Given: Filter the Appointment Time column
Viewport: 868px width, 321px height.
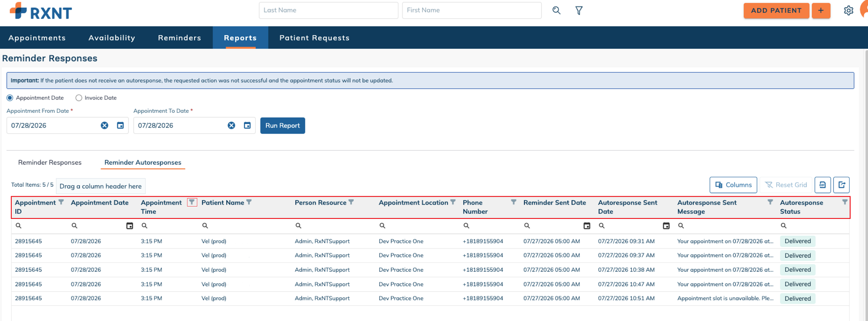Looking at the screenshot, I should pos(192,202).
